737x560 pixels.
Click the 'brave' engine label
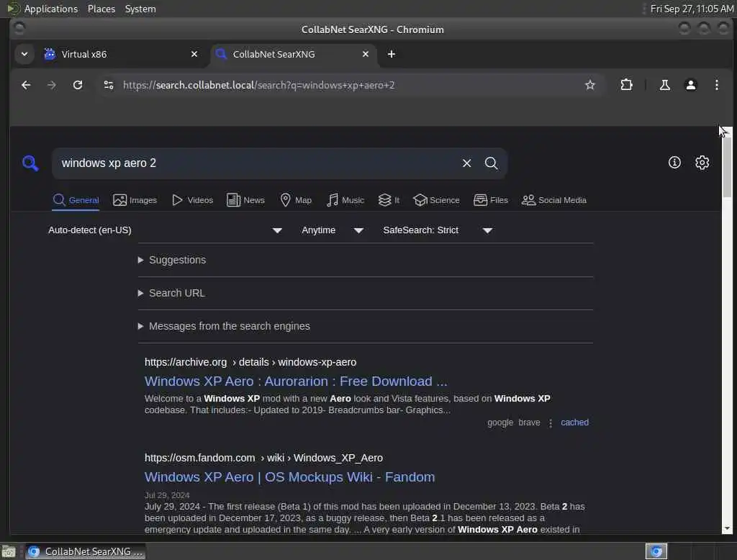[x=529, y=423]
